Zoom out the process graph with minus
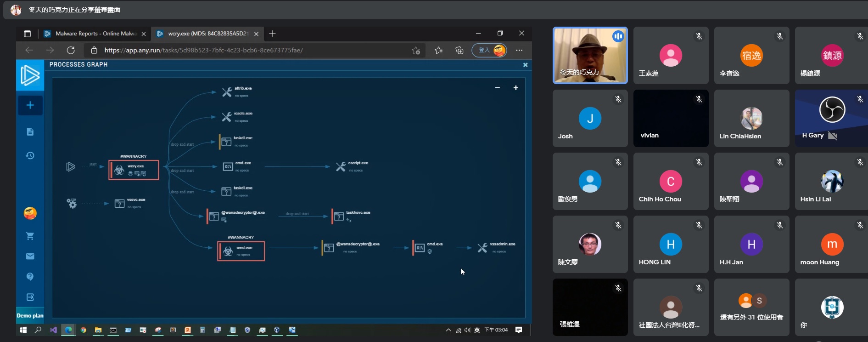Viewport: 868px width, 342px height. click(x=497, y=87)
